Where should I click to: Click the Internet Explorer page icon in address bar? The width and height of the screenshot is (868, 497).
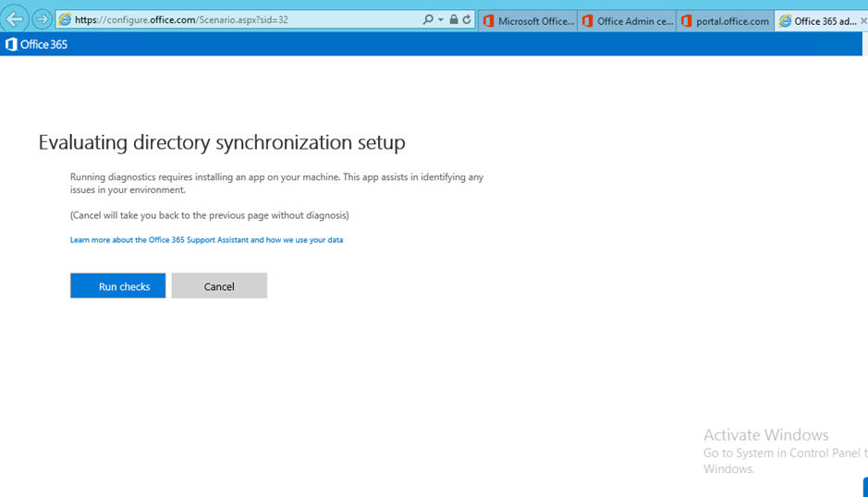pyautogui.click(x=65, y=20)
